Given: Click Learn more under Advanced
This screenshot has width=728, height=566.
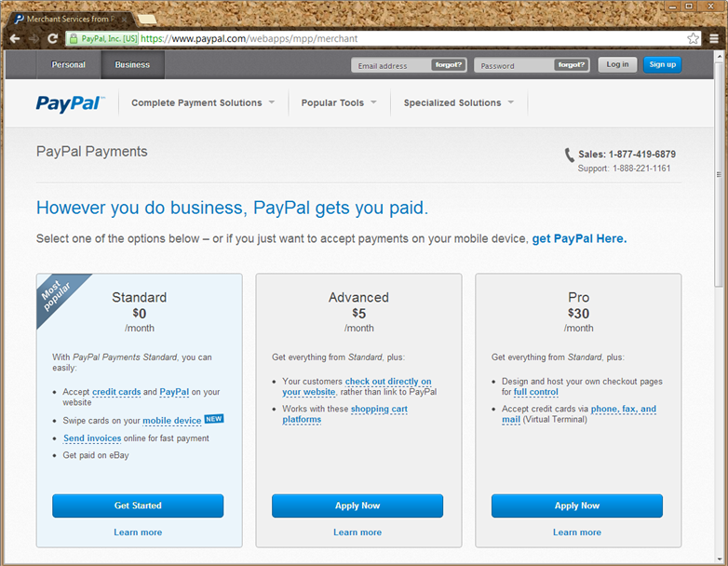Looking at the screenshot, I should coord(357,532).
